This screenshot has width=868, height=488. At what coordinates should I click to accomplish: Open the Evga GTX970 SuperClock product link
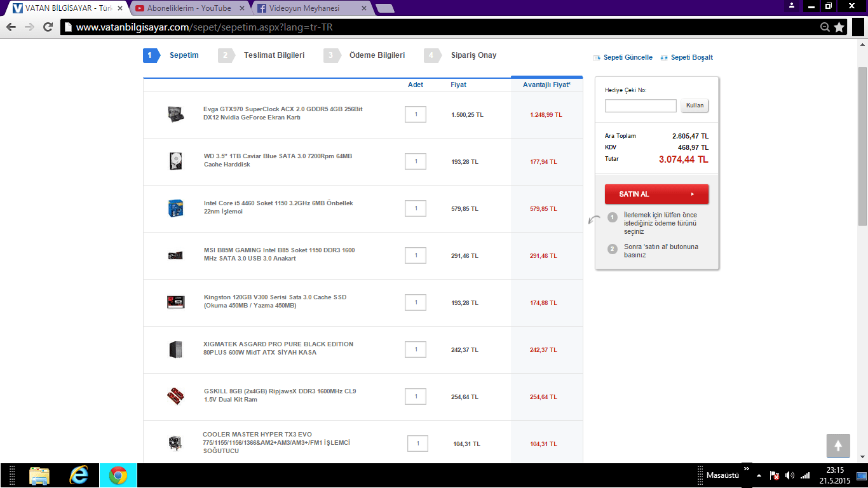pyautogui.click(x=283, y=113)
